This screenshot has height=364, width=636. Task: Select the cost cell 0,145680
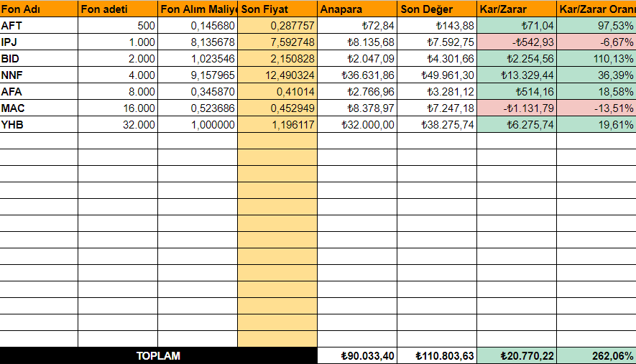(x=198, y=26)
